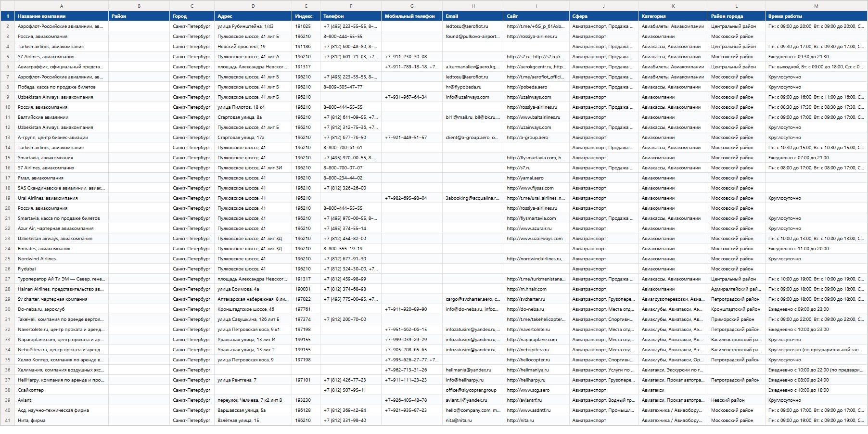Select 'Приморский район' district cell
Image resolution: width=868 pixels, height=434 pixels.
click(x=737, y=319)
